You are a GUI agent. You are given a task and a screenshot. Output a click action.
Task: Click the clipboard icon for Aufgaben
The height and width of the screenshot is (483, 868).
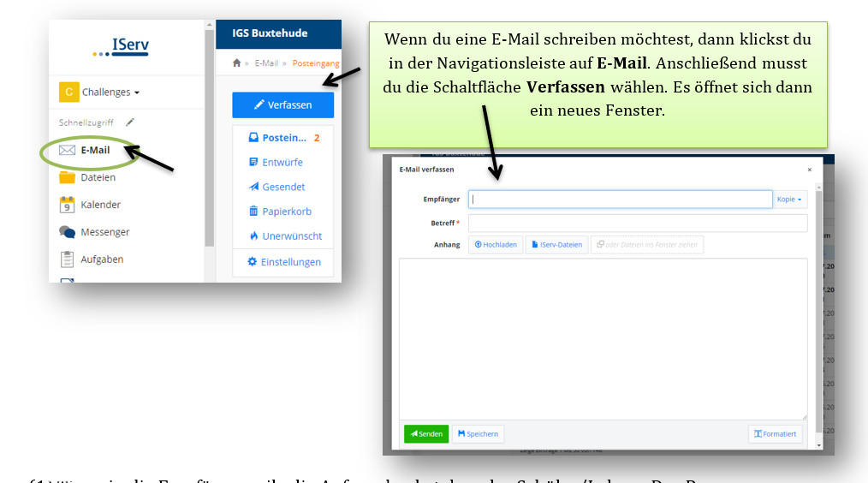(67, 259)
